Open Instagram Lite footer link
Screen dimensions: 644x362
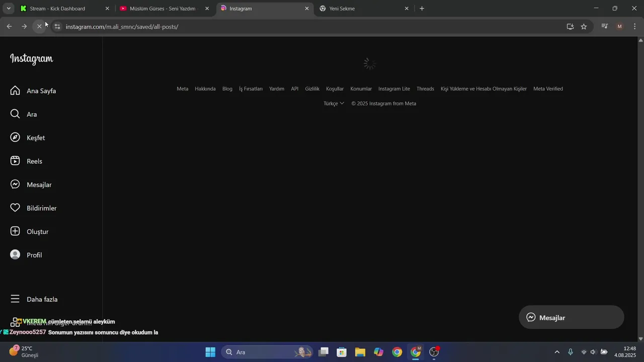pyautogui.click(x=394, y=88)
